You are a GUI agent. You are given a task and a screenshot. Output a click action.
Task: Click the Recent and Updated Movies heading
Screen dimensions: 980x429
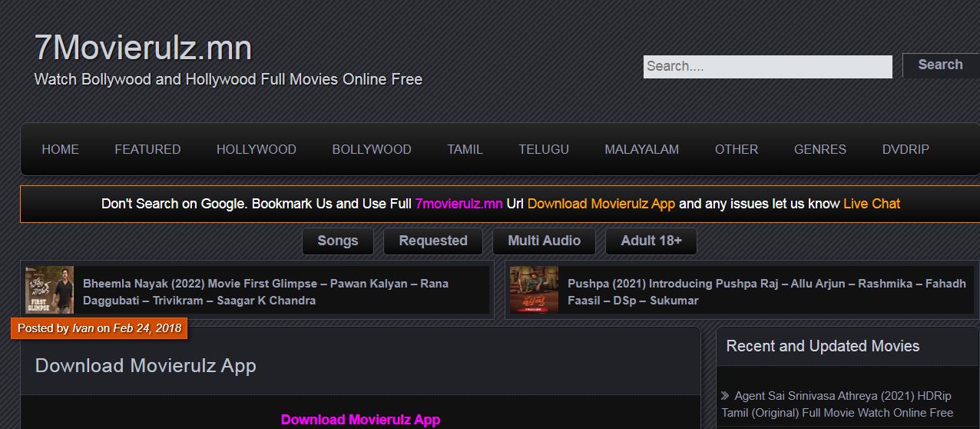tap(823, 346)
